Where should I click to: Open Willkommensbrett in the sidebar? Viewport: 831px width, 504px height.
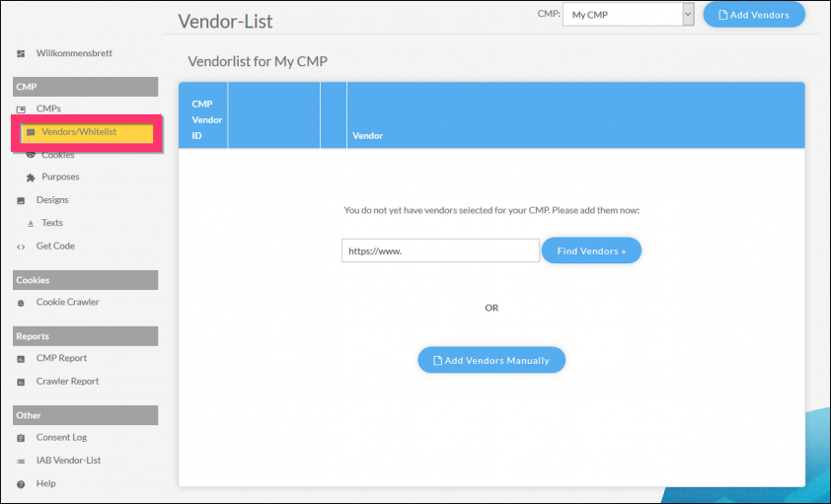[74, 53]
